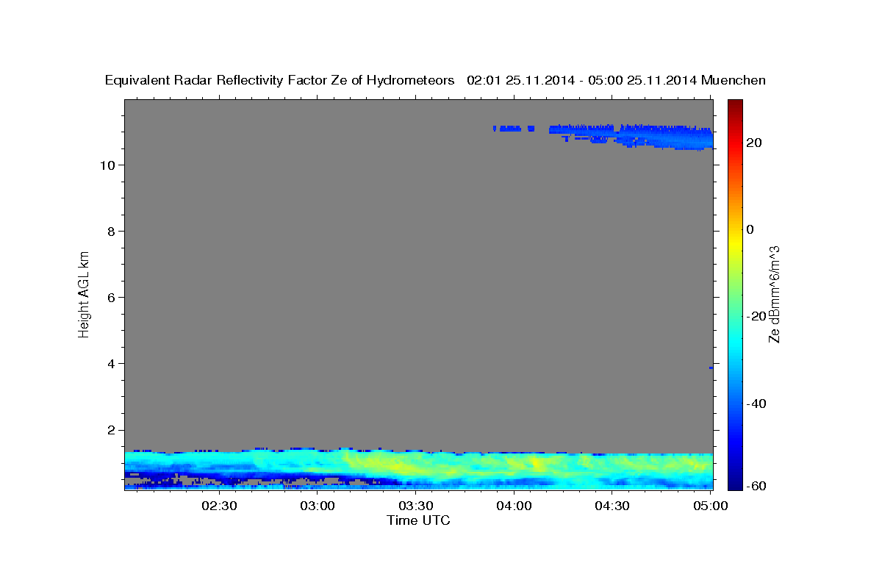Viewport: 882px width, 588px height.
Task: Click the plot title 'Equivalent Radar Reflectivity Factor Ze of Hydrometeors'
Action: pyautogui.click(x=280, y=80)
